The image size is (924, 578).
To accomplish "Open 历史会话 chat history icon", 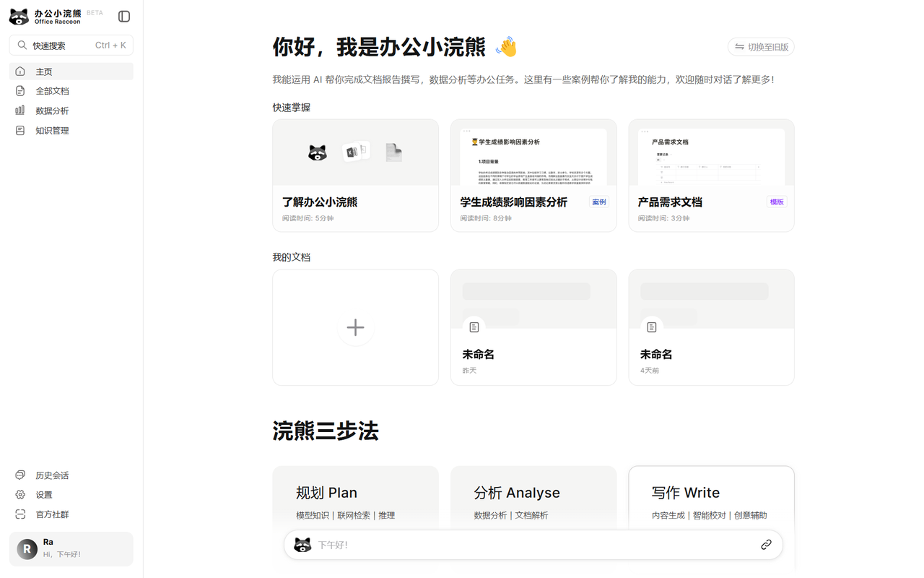I will pos(20,475).
